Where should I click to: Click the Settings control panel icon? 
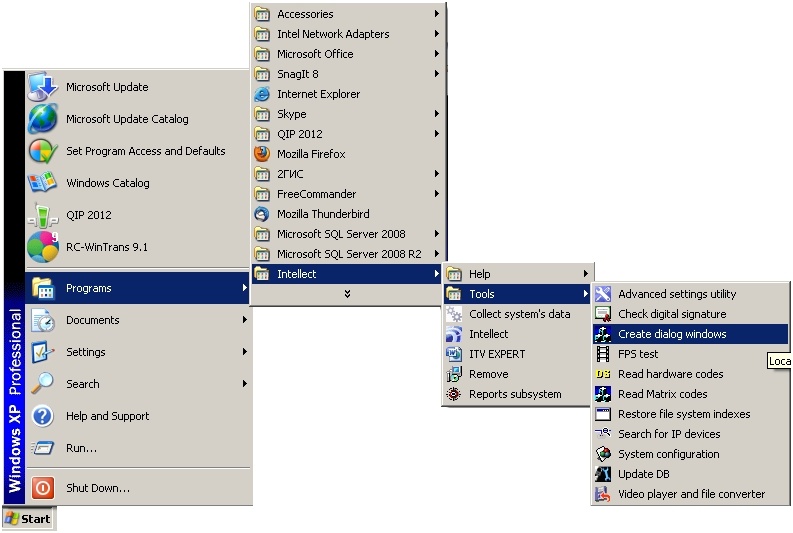[42, 352]
